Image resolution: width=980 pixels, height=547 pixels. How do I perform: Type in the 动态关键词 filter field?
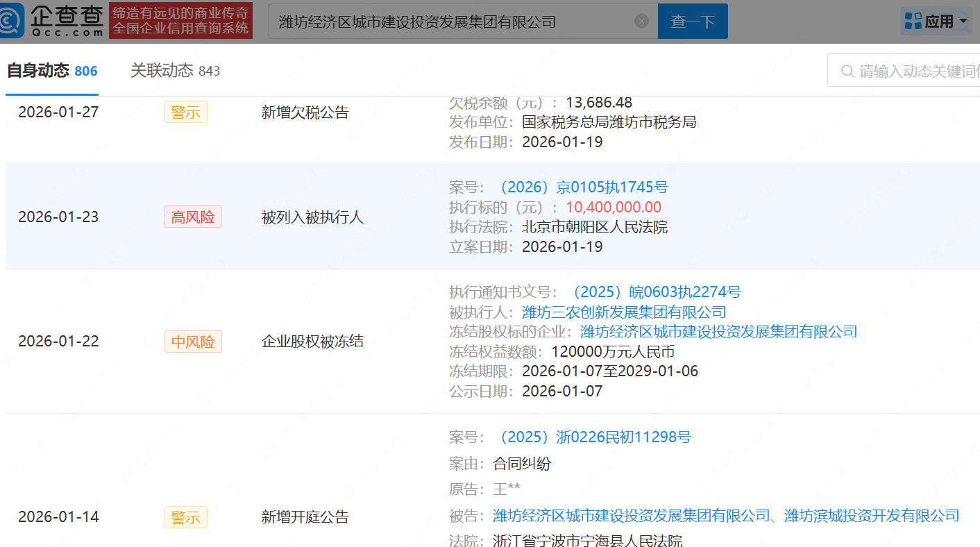point(916,71)
